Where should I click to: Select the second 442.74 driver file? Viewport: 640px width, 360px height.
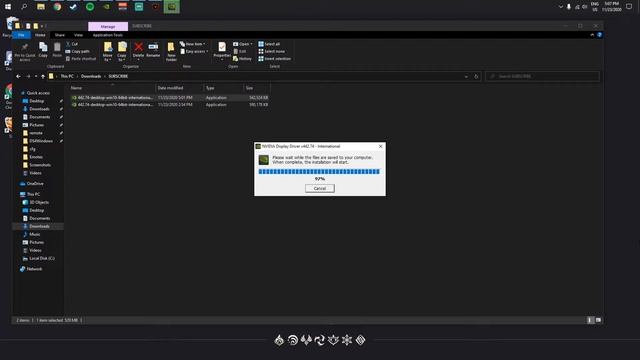(x=169, y=105)
